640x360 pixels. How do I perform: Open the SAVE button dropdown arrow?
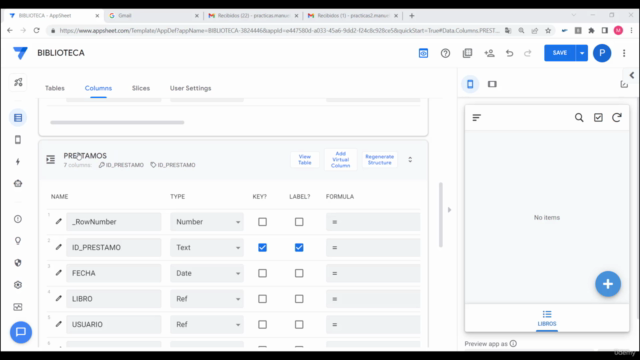(582, 53)
